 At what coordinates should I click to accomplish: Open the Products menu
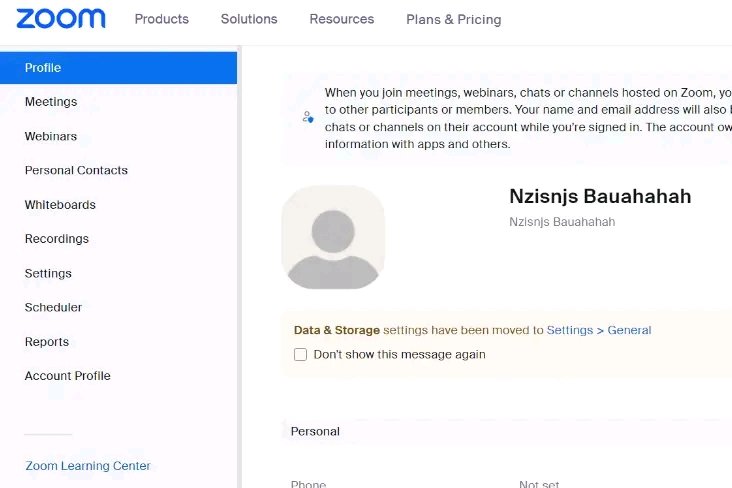tap(162, 19)
